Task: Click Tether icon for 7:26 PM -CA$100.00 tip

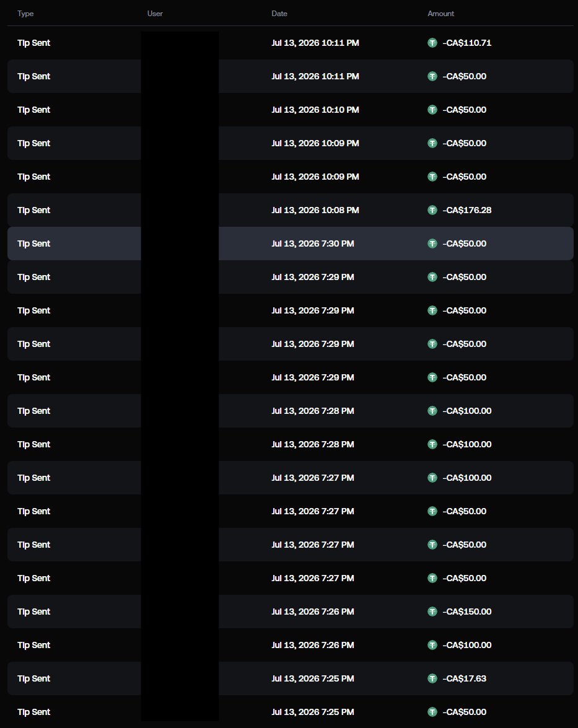Action: (x=432, y=645)
